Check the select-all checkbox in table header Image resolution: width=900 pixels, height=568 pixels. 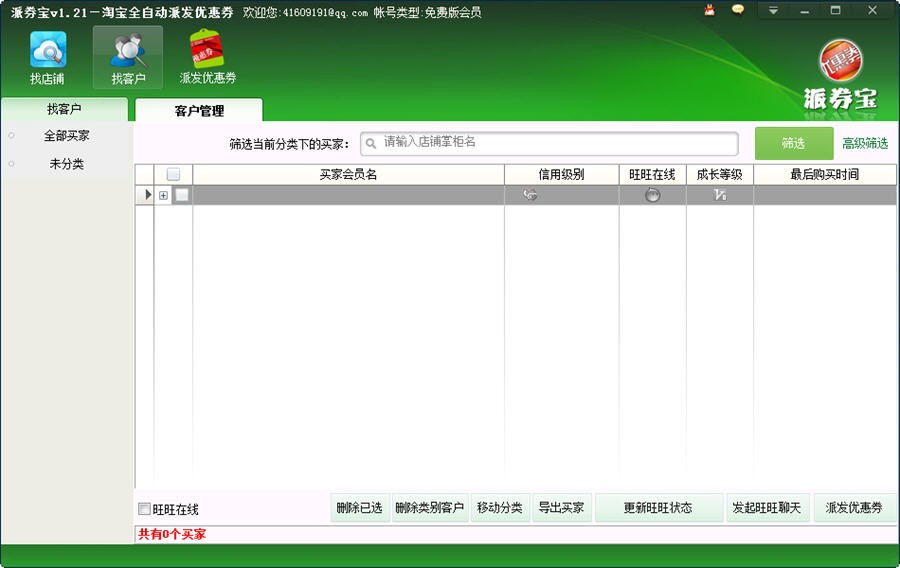click(173, 174)
